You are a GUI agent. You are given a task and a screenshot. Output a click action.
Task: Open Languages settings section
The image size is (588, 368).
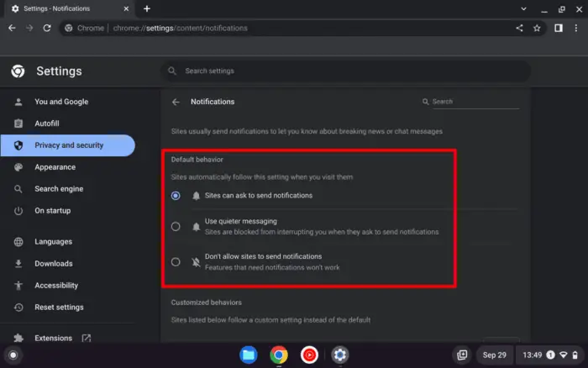[x=53, y=242]
